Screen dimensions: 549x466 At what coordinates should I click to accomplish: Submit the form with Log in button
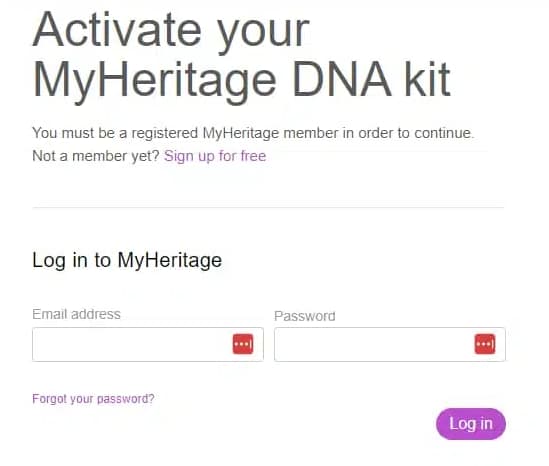(471, 424)
